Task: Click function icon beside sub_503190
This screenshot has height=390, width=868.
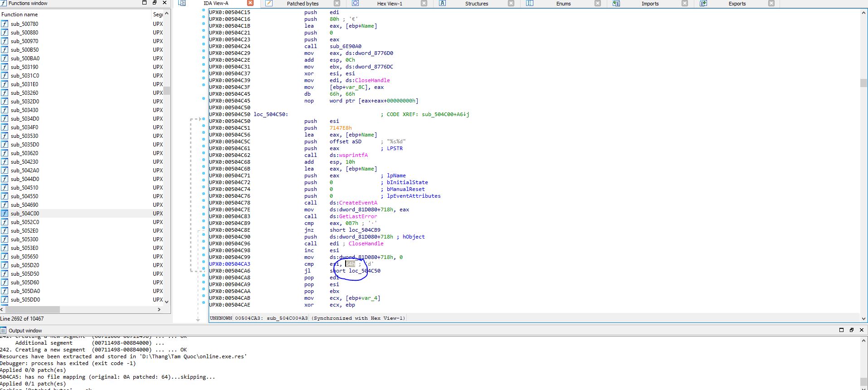Action: [5, 67]
